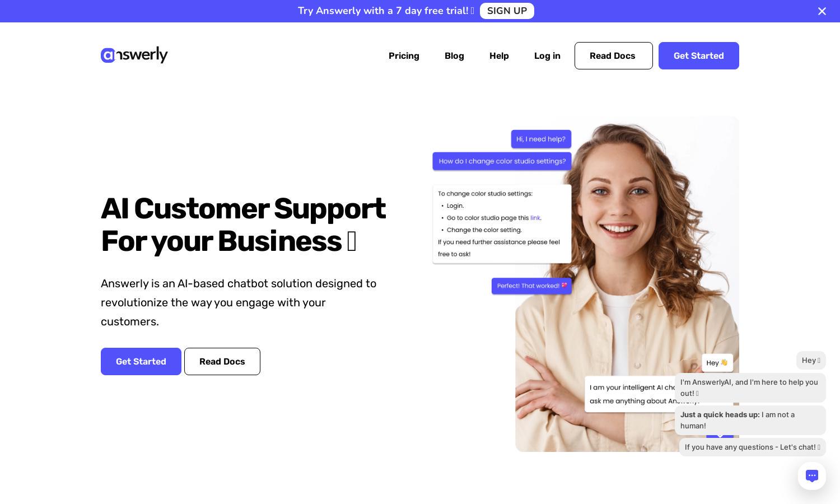
Task: Click Read Docs in the header
Action: pos(614,55)
